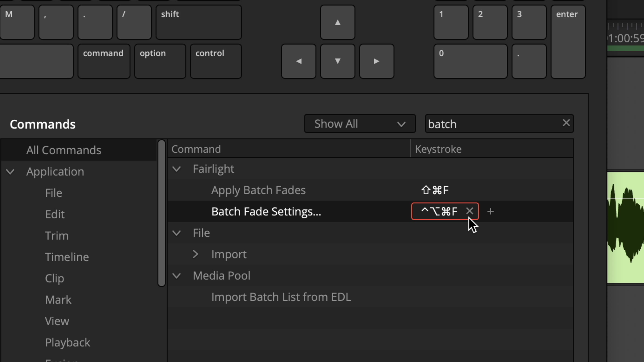This screenshot has width=644, height=362.
Task: Select the Import Batch List from EDL command
Action: (281, 297)
